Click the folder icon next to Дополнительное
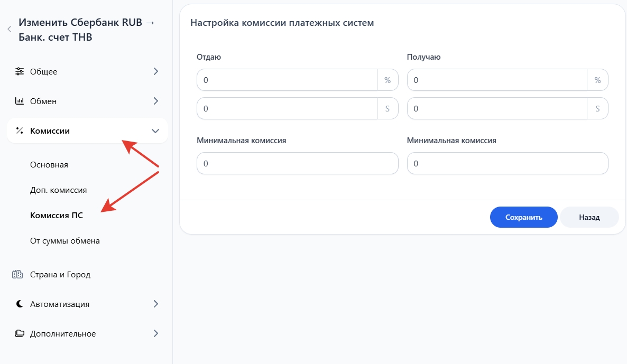The image size is (627, 364). [20, 333]
